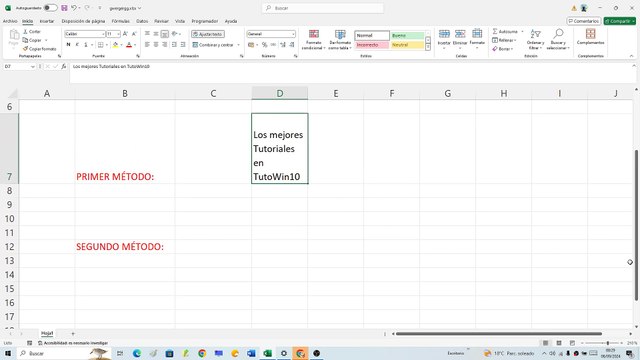The image size is (640, 360).
Task: Open the Archivo menu
Action: click(10, 21)
